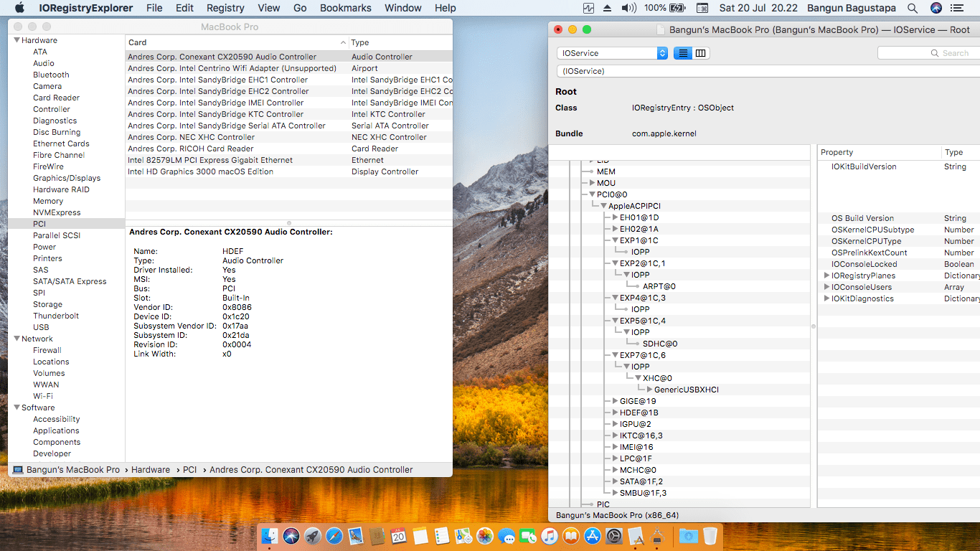
Task: Open Notification Center in menu bar
Action: pyautogui.click(x=956, y=8)
